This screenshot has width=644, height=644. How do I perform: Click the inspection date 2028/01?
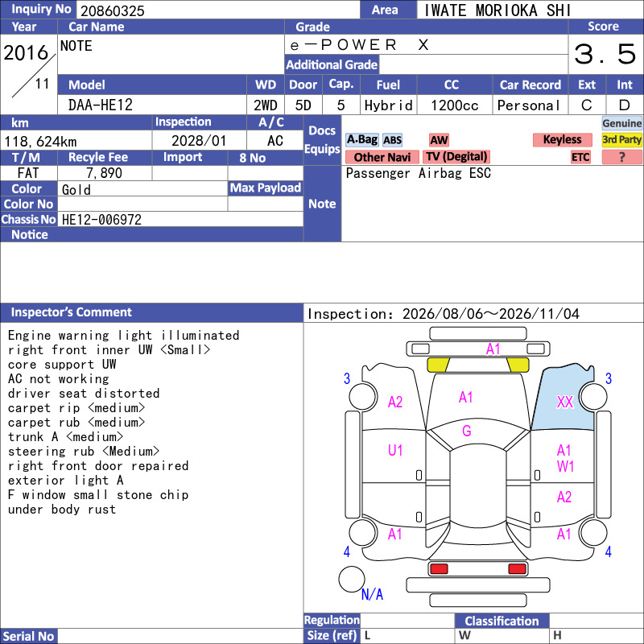199,141
